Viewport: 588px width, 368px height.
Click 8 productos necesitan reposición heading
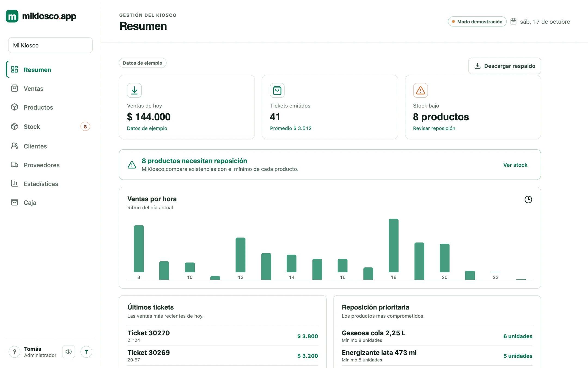(194, 161)
